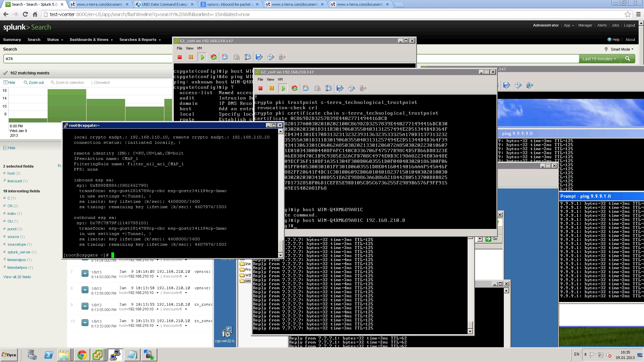Open the snapshot manager in G1_cert window

click(248, 57)
